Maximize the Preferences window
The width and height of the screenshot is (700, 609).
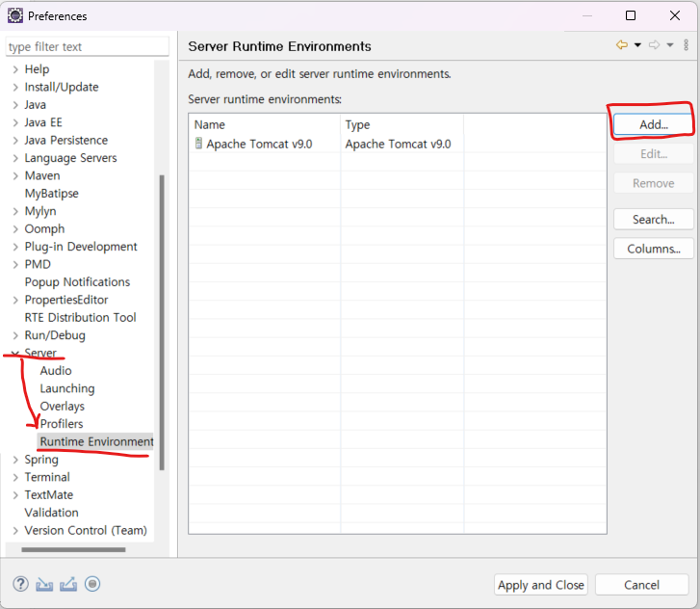(631, 15)
